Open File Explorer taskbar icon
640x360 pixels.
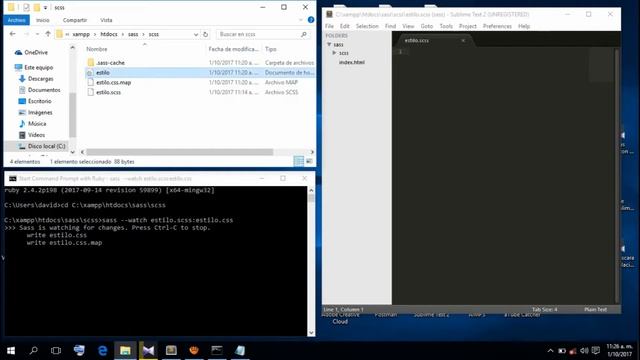[x=125, y=351]
